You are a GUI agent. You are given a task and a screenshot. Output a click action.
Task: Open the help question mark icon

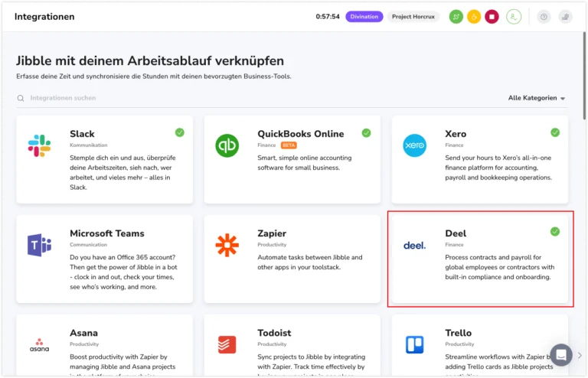coord(544,17)
